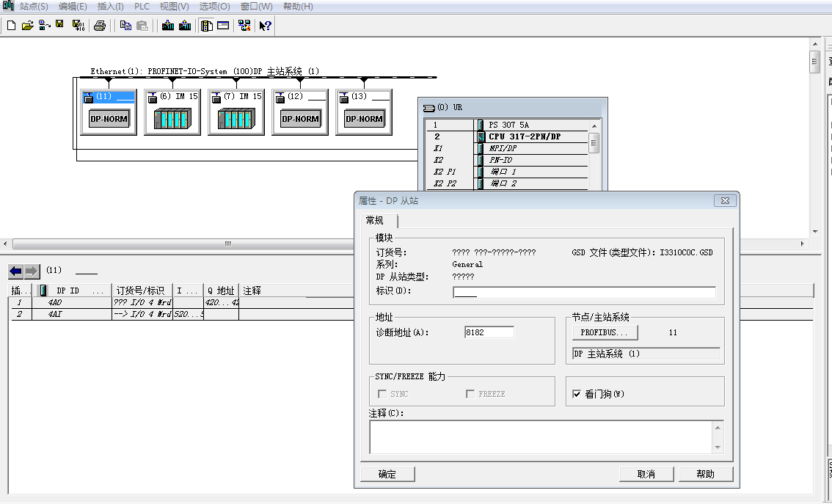
Task: Click the 诊断地址 input field
Action: [489, 332]
